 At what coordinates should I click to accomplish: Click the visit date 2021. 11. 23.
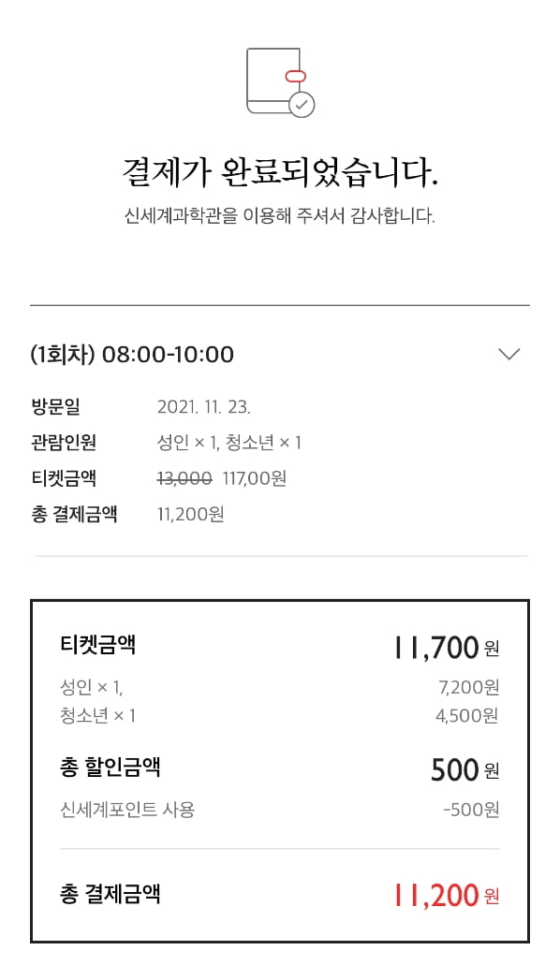pos(204,407)
